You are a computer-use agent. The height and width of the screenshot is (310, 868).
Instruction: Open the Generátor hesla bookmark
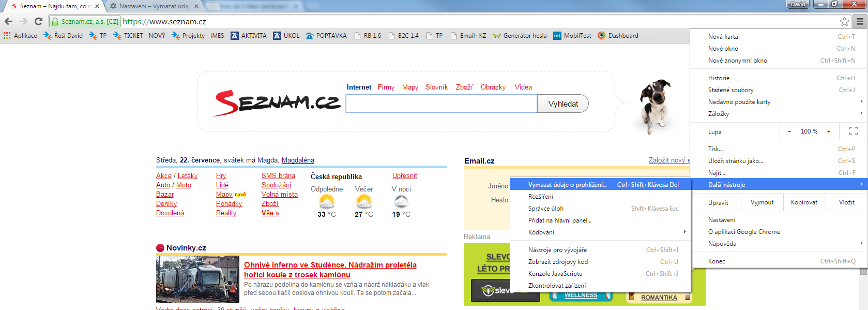pyautogui.click(x=520, y=36)
